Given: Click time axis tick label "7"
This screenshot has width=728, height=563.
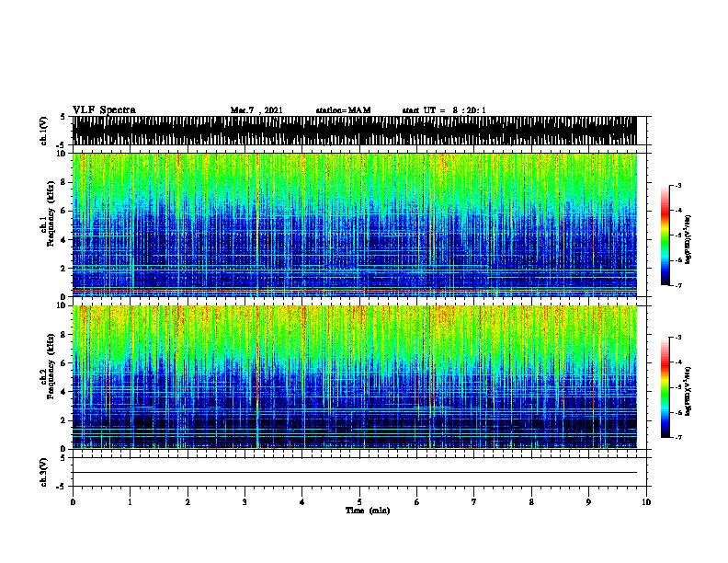Looking at the screenshot, I should coord(474,501).
